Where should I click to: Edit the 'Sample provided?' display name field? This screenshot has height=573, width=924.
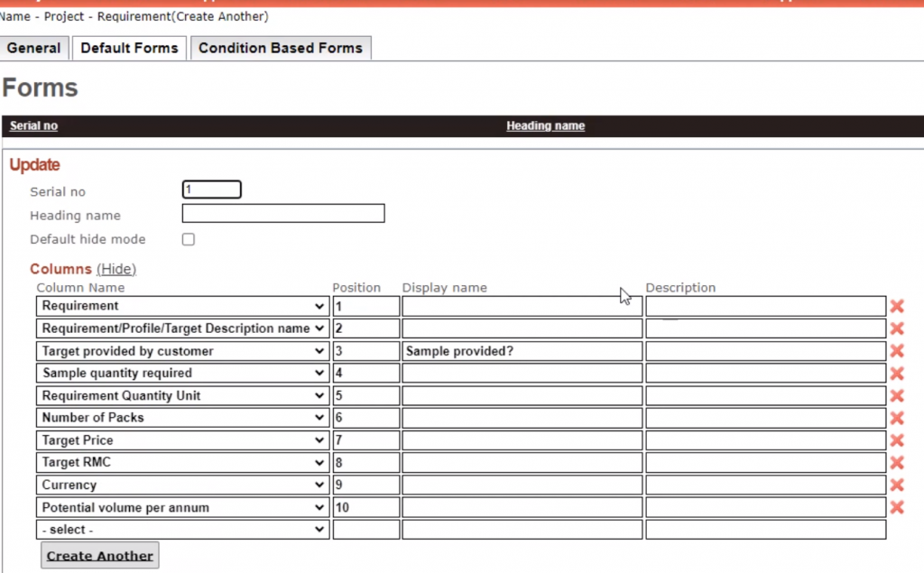(522, 351)
